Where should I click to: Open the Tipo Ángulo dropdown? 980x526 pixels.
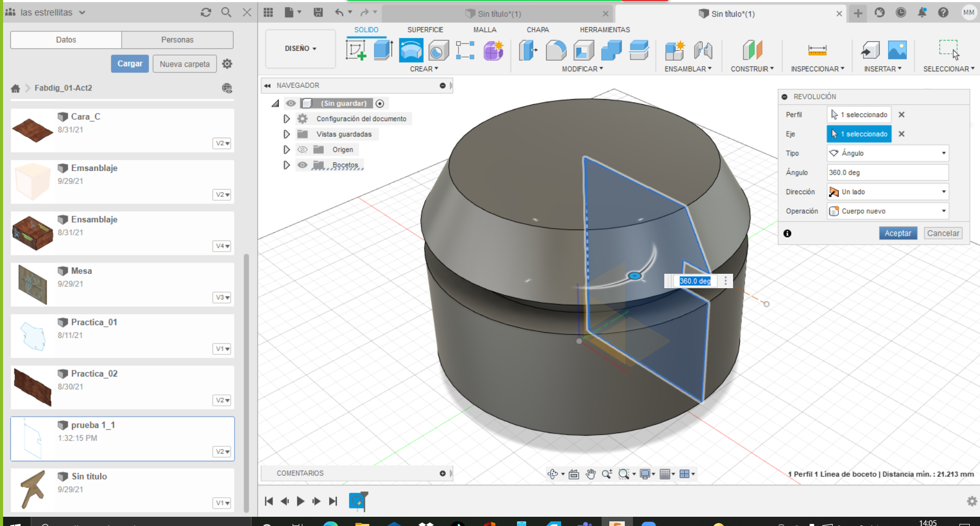tap(888, 153)
